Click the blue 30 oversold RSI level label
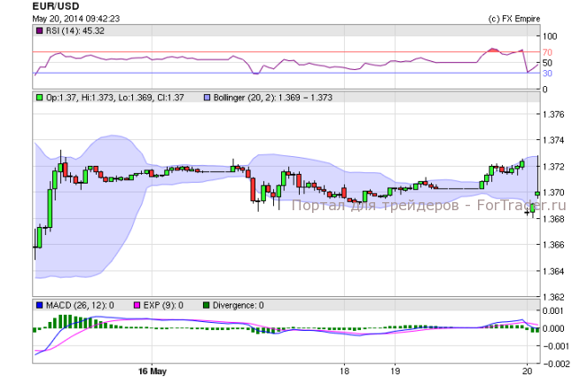 pyautogui.click(x=547, y=74)
